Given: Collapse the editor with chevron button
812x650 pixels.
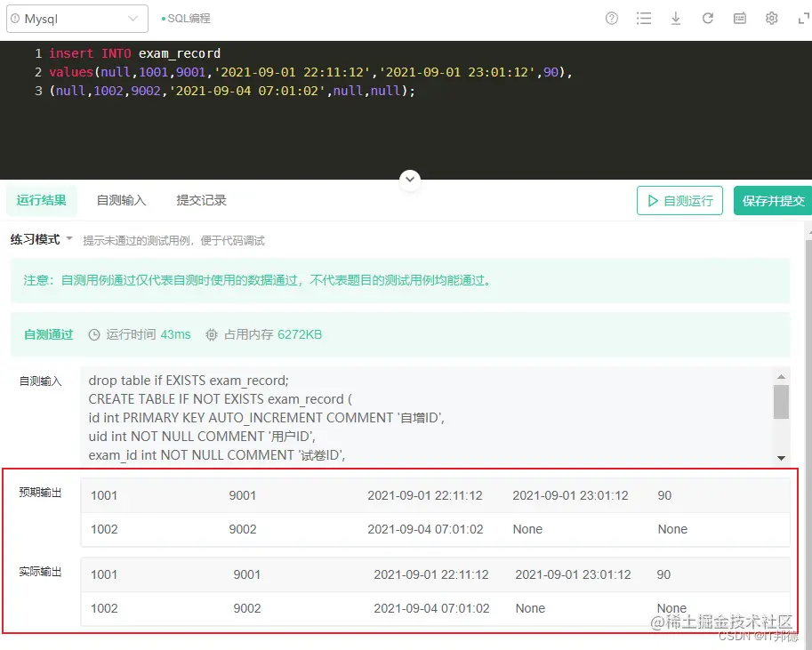Looking at the screenshot, I should click(410, 180).
